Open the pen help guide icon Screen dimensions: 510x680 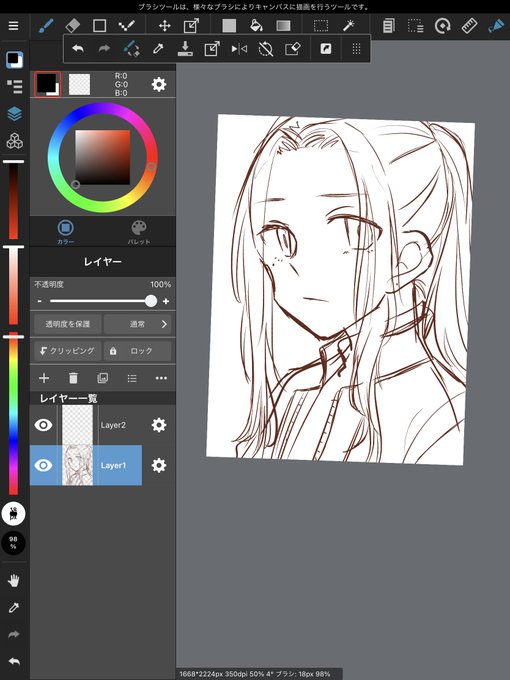click(x=496, y=26)
